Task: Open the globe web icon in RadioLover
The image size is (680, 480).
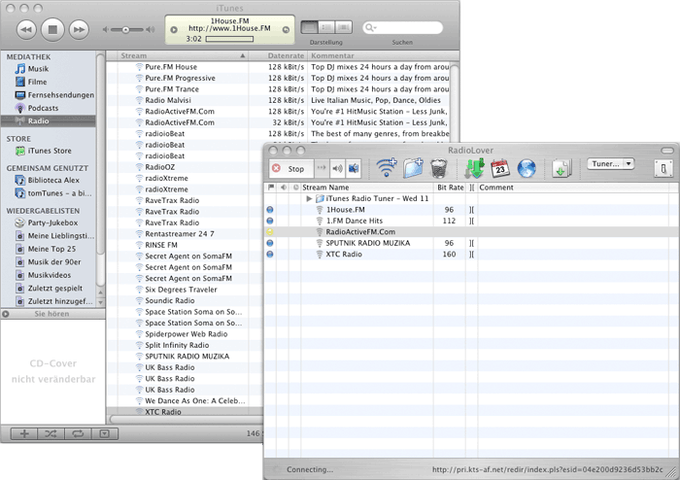Action: (526, 168)
